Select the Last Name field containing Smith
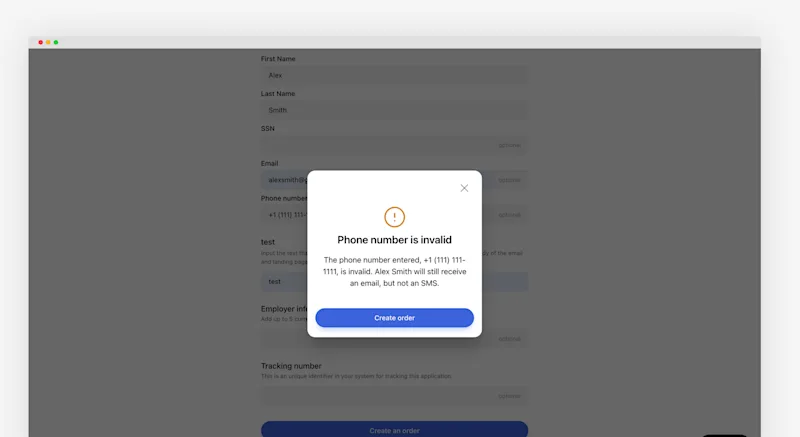 click(x=394, y=110)
